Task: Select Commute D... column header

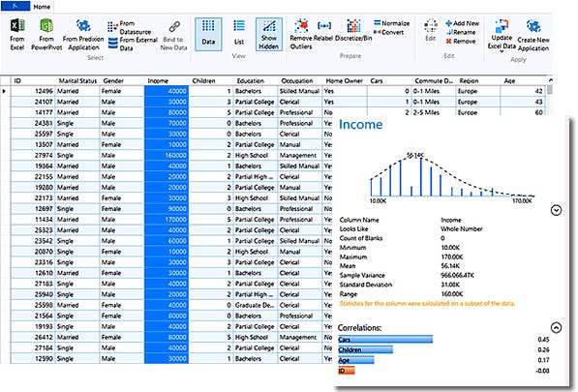Action: pos(434,80)
